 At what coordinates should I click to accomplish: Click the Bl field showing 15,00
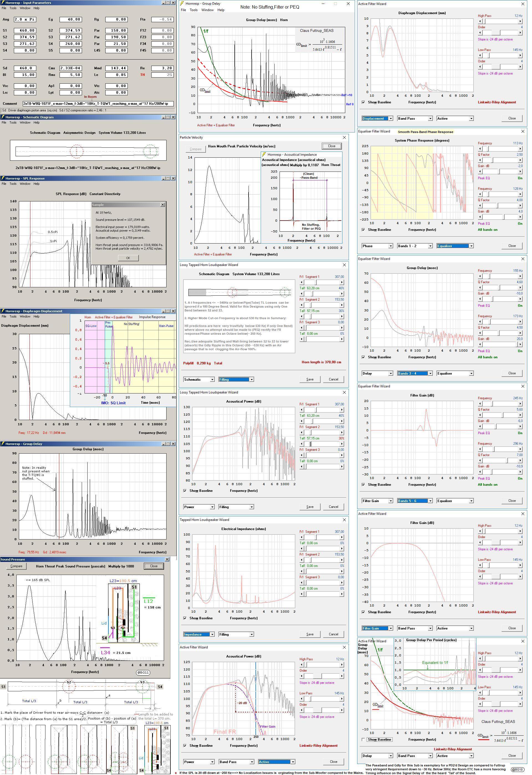point(25,75)
